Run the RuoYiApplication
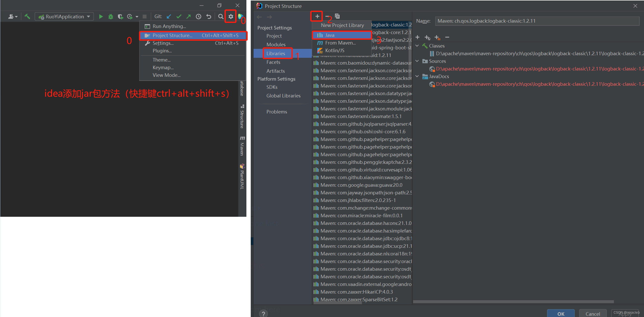This screenshot has width=644, height=317. click(101, 16)
